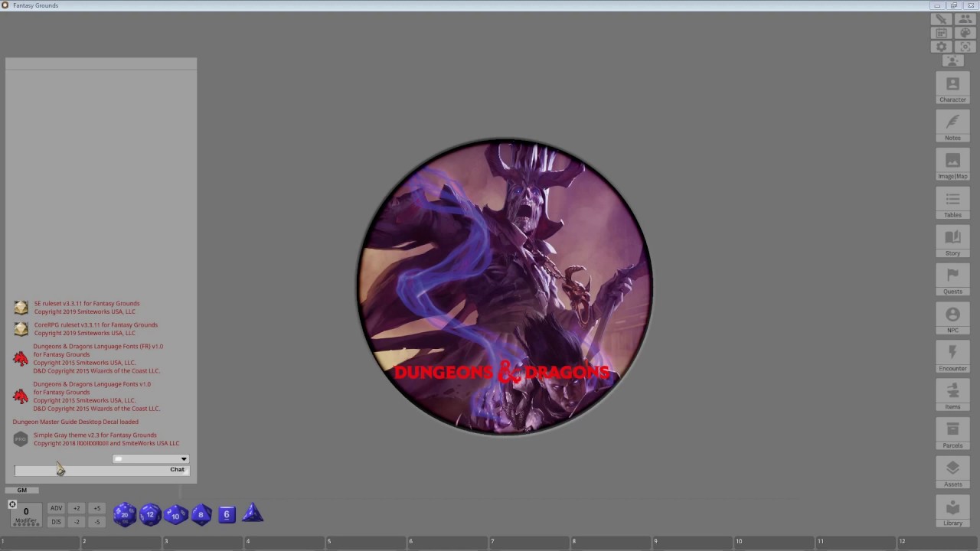This screenshot has height=551, width=980.
Task: Open the calendar icon
Action: (x=941, y=33)
